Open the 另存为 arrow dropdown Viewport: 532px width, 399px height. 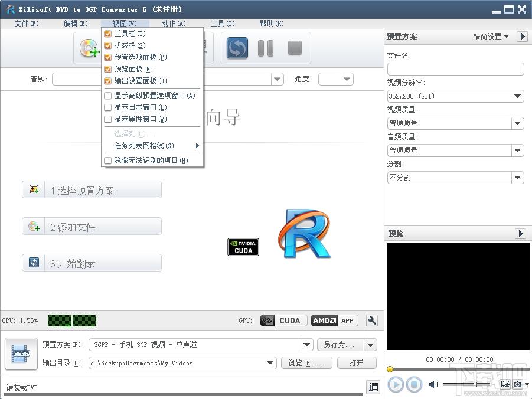tap(370, 345)
